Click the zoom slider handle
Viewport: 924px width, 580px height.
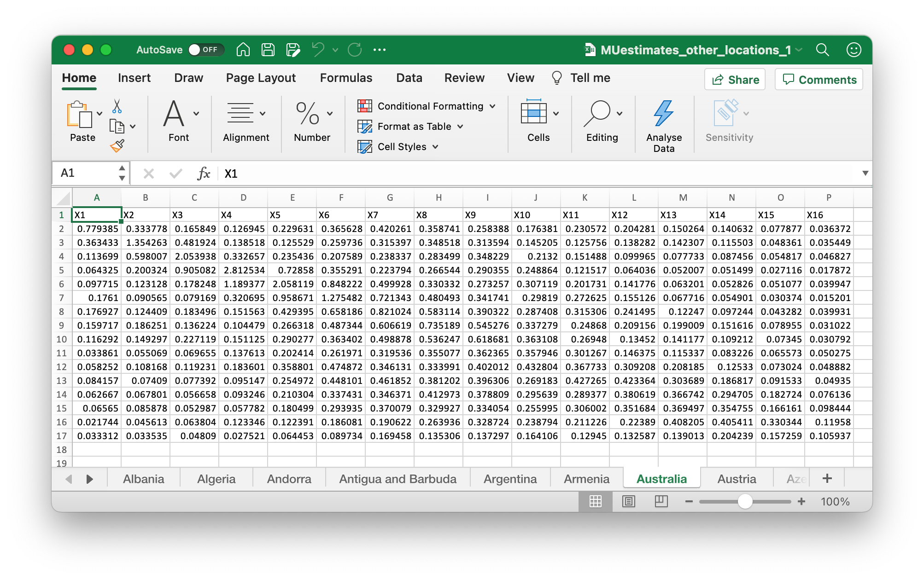[x=745, y=501]
